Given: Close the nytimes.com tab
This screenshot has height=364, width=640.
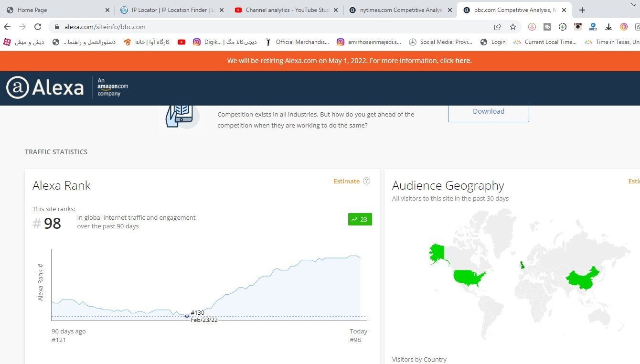Looking at the screenshot, I should tap(449, 10).
